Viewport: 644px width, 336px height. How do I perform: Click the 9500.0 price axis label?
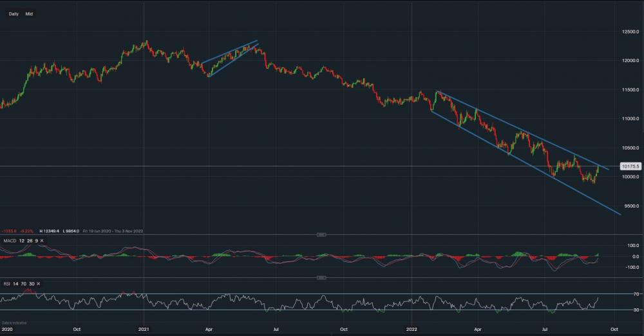point(629,206)
